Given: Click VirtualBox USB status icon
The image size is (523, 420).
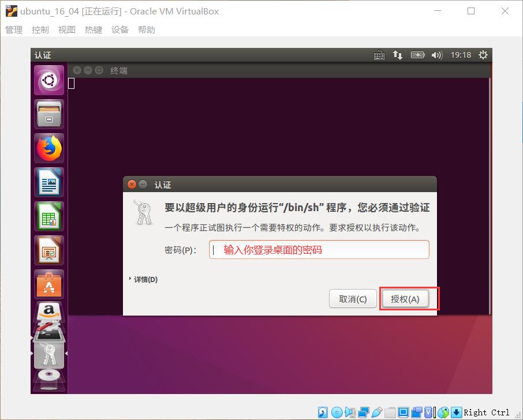Looking at the screenshot, I should (x=376, y=412).
